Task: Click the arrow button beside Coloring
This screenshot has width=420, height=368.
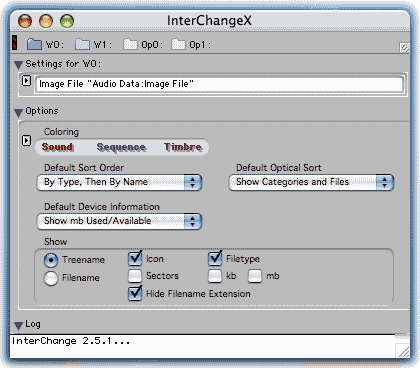Action: point(26,141)
